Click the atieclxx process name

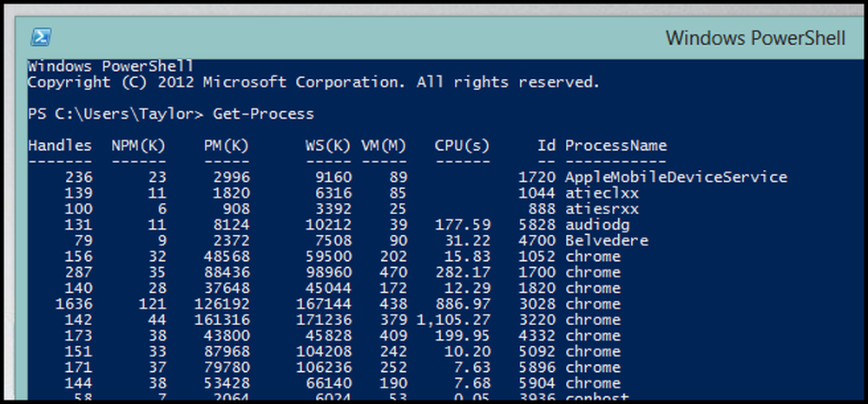tap(602, 193)
